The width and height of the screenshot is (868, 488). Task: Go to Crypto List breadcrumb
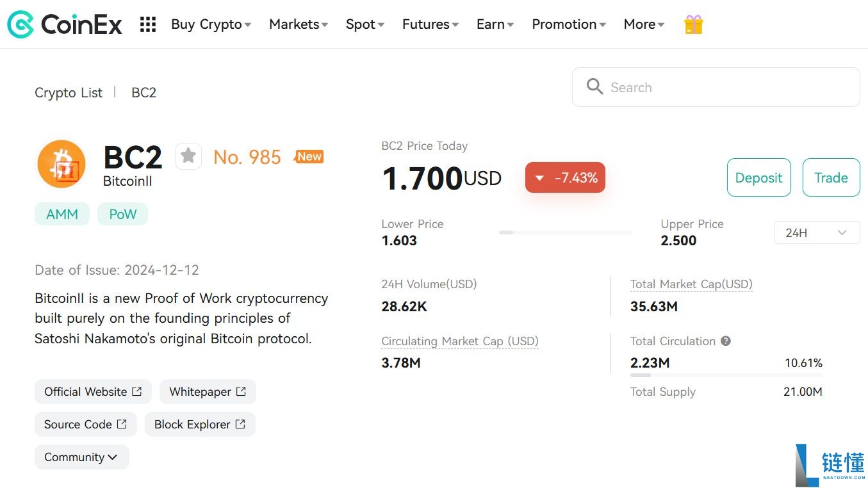tap(69, 93)
